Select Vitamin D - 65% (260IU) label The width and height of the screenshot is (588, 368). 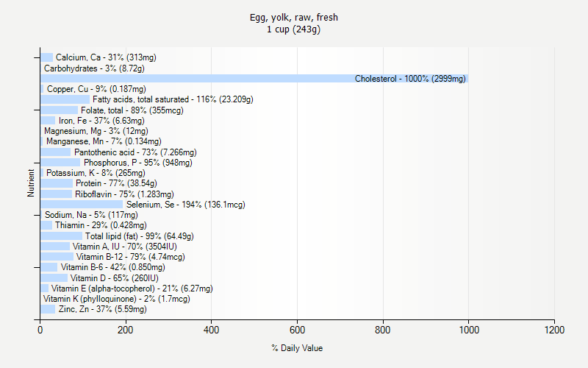(x=115, y=278)
